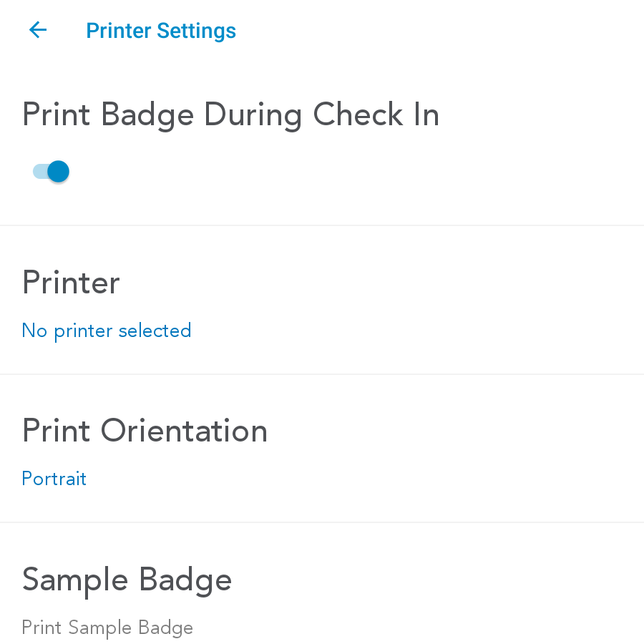This screenshot has width=644, height=644.
Task: Open the Printer section heading
Action: pos(71,283)
